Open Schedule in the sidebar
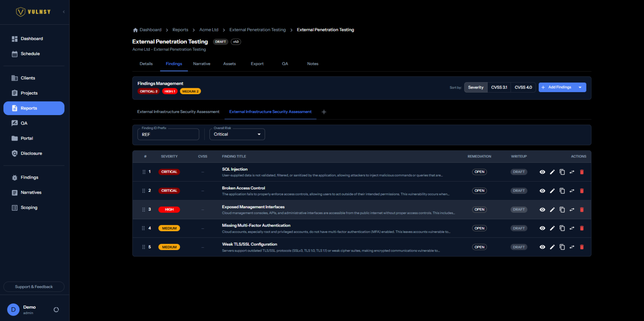The height and width of the screenshot is (321, 644). (x=34, y=54)
